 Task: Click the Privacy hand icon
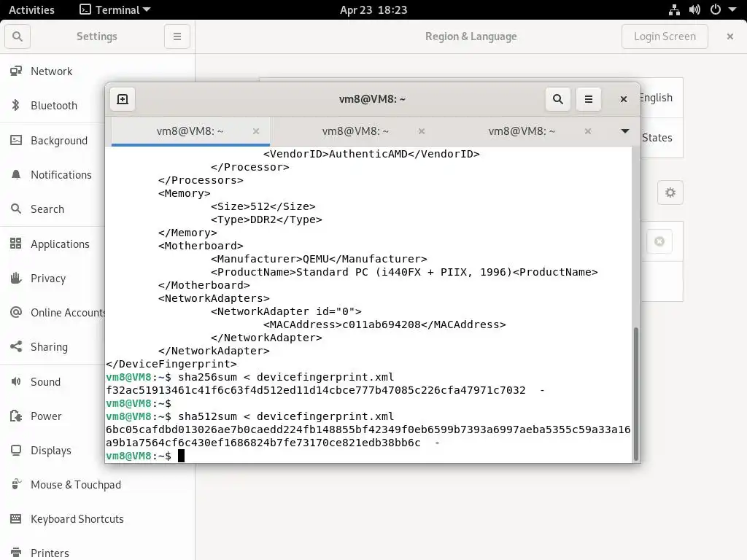coord(16,278)
